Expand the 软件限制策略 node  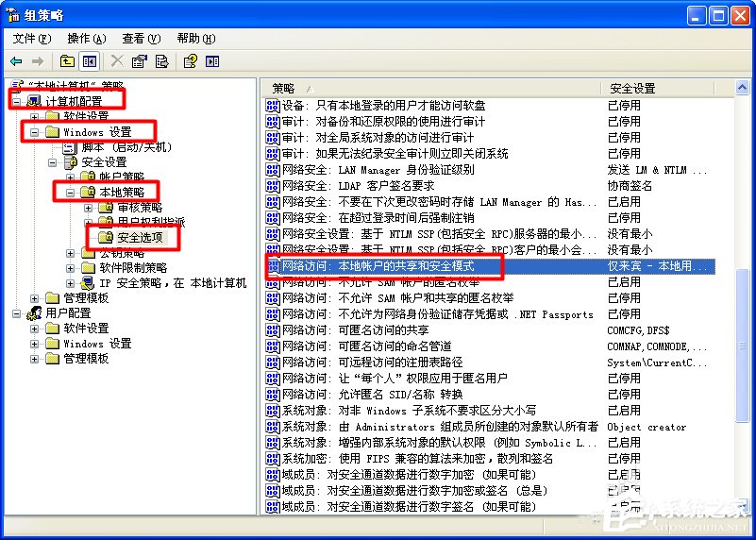pyautogui.click(x=71, y=268)
